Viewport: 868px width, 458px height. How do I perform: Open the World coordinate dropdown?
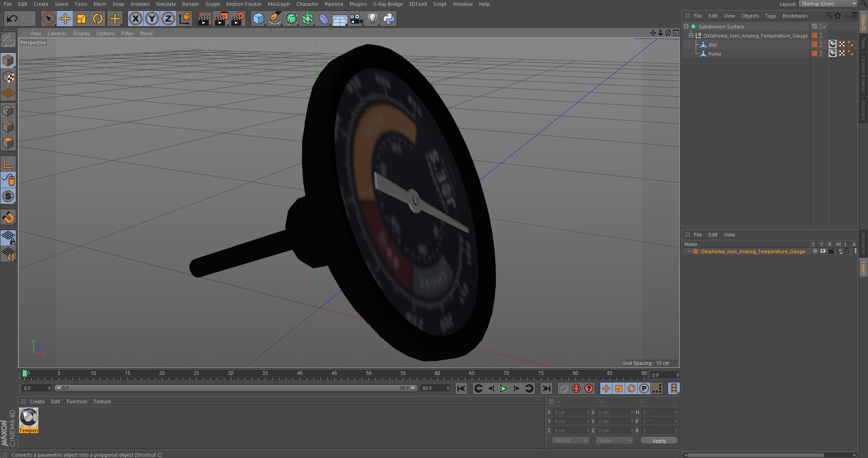pos(570,440)
